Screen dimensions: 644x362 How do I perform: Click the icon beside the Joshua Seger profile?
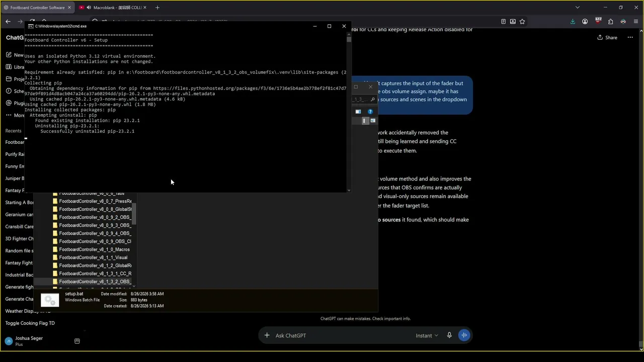coord(77,341)
